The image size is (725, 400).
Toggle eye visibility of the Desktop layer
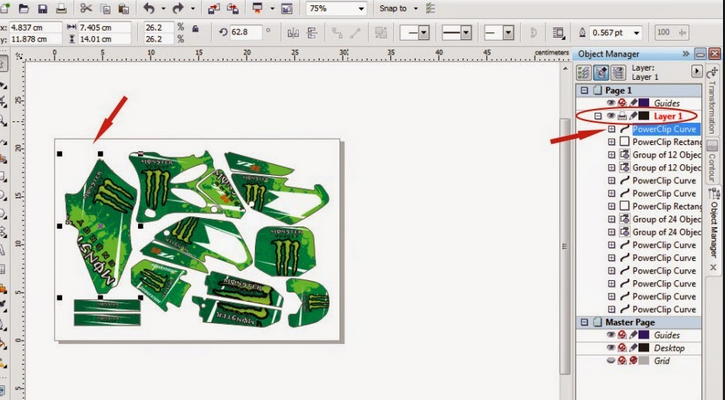point(611,348)
